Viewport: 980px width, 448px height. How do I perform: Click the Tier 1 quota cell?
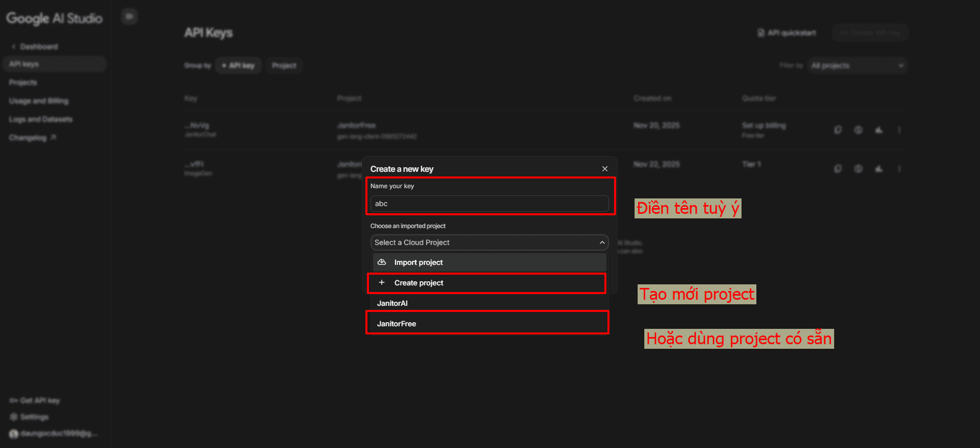click(752, 164)
